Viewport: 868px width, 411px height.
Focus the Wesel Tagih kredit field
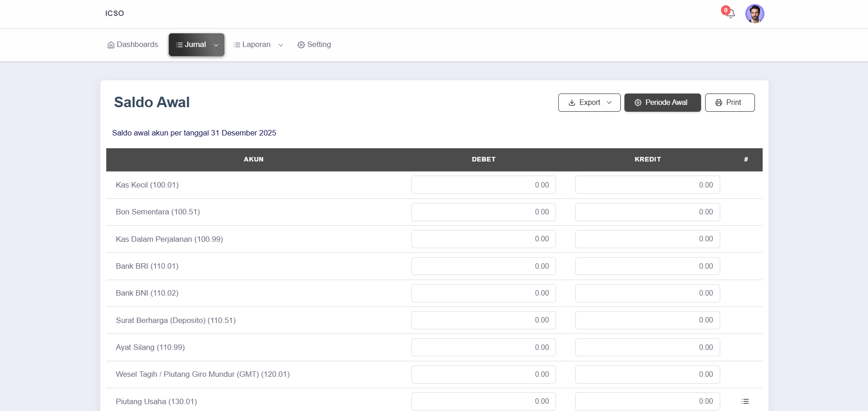click(x=647, y=375)
